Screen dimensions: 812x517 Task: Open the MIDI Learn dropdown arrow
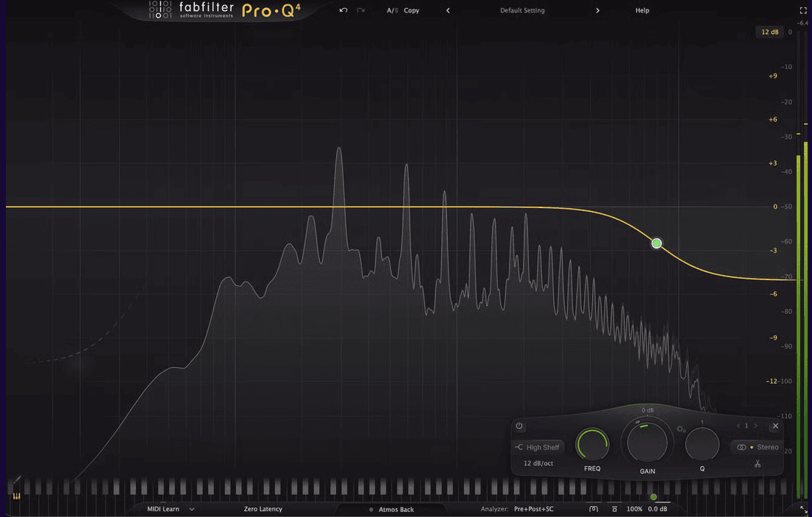point(192,509)
